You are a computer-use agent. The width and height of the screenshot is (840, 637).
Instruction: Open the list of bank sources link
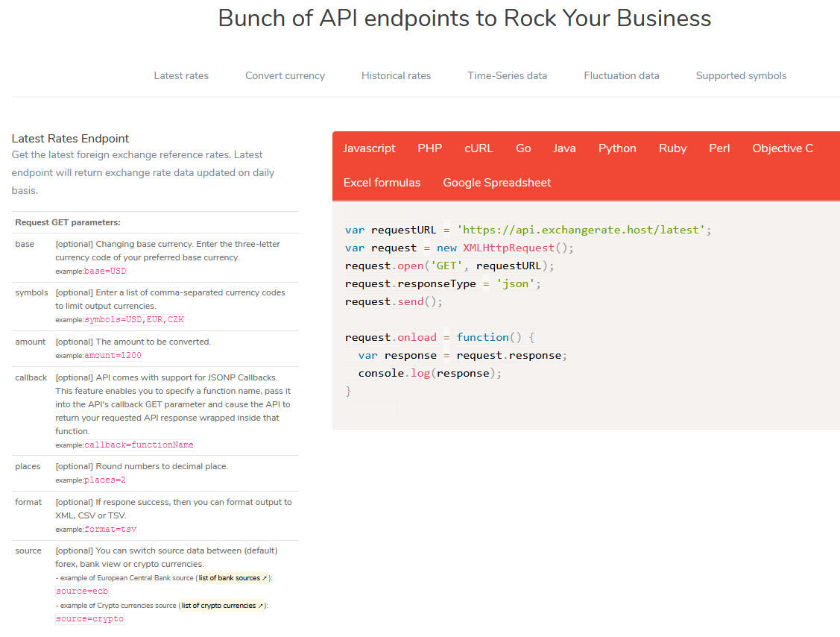click(233, 577)
